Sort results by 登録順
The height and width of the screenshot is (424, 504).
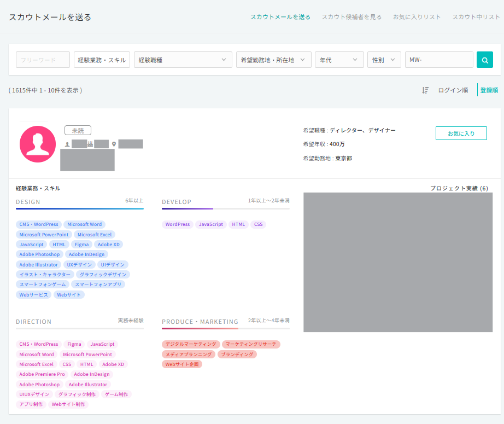[489, 90]
